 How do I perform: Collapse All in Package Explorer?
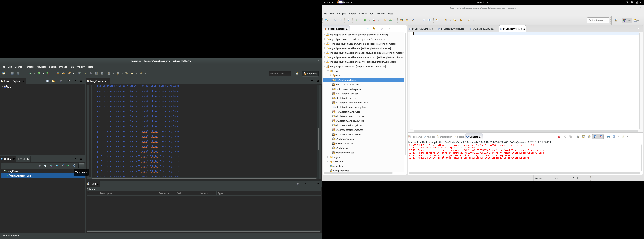point(368,29)
